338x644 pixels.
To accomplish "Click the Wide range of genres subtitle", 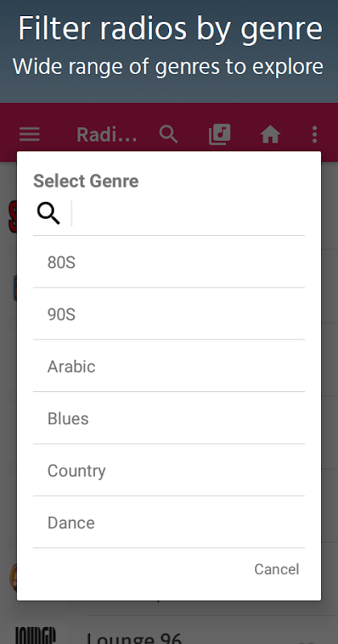I will click(x=168, y=67).
